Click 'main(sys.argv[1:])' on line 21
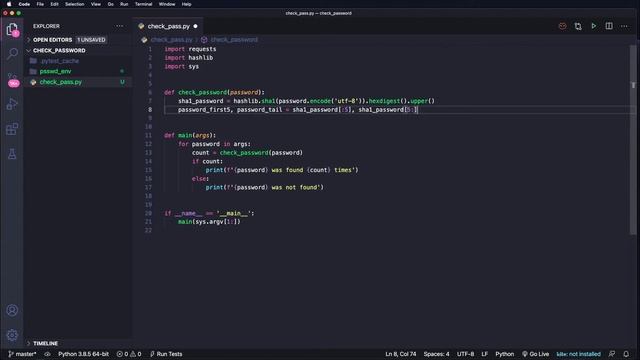Screen dimensions: 640x360 (209, 222)
